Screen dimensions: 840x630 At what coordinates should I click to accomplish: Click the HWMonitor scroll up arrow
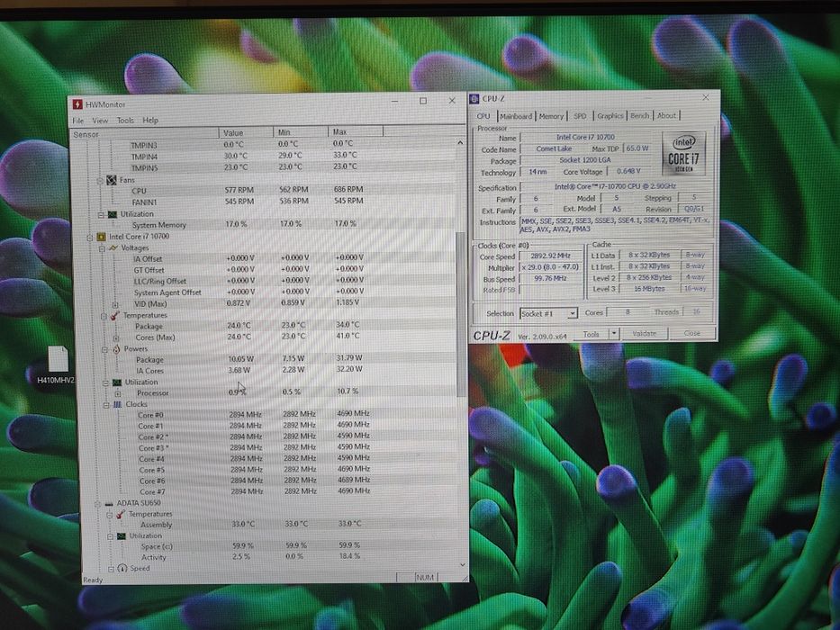tap(460, 143)
